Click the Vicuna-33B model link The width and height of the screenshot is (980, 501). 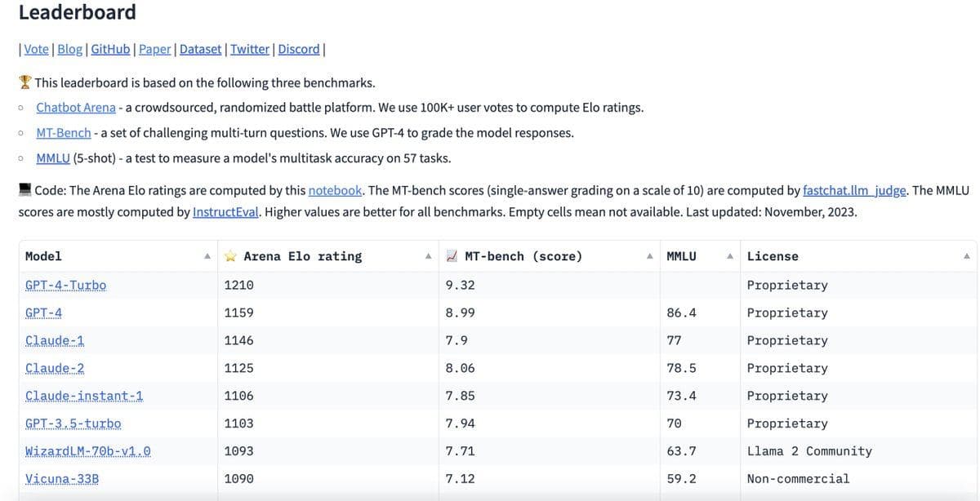(62, 479)
